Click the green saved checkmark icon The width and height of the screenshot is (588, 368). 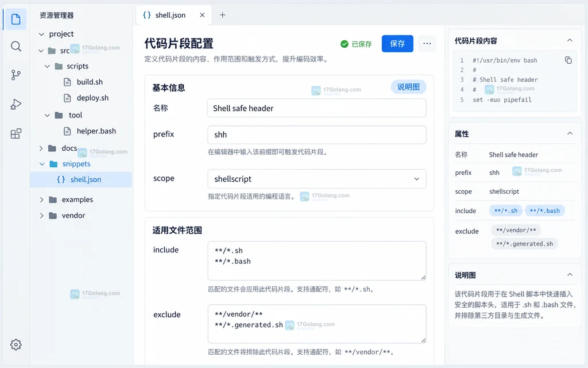(345, 44)
